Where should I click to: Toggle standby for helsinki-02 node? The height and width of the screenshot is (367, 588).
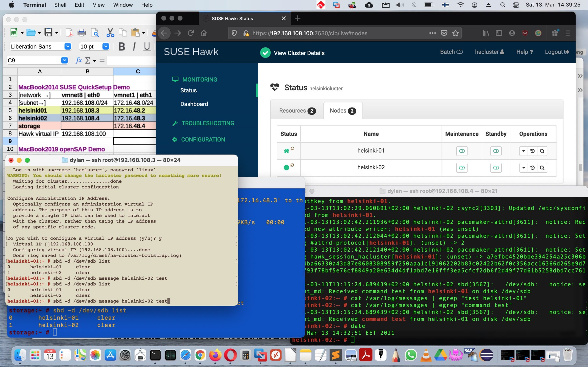(496, 168)
